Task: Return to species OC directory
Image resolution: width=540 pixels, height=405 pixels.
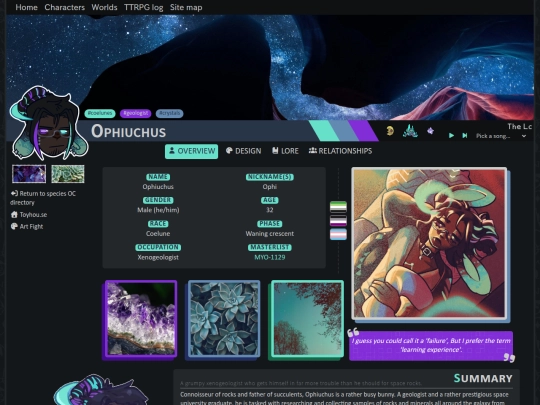Action: [43, 198]
